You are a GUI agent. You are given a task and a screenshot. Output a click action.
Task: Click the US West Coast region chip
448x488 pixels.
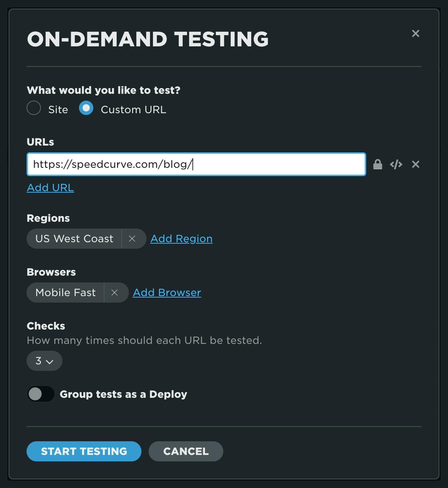(74, 239)
